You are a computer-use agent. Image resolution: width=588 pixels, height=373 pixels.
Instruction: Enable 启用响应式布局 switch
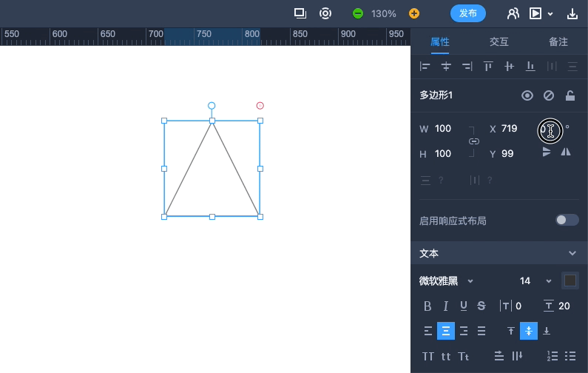pos(567,220)
